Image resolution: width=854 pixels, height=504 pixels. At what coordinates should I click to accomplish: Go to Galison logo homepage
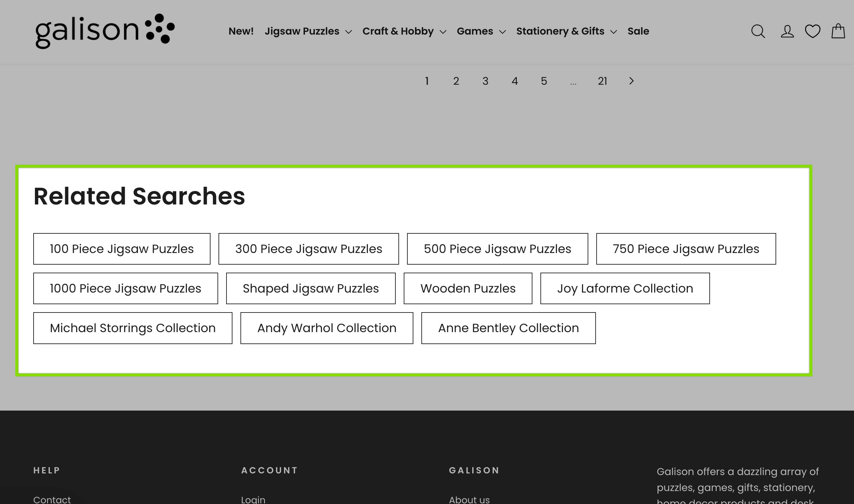(x=105, y=31)
